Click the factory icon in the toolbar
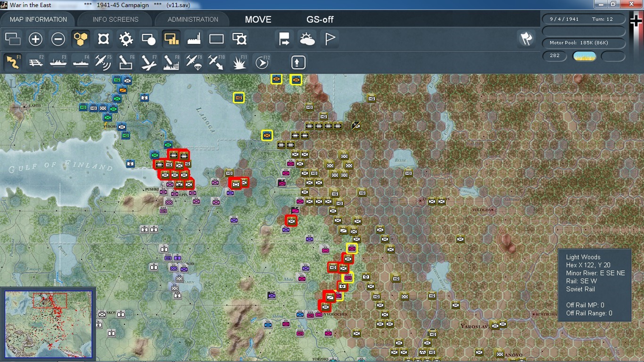The width and height of the screenshot is (644, 362). click(x=194, y=39)
